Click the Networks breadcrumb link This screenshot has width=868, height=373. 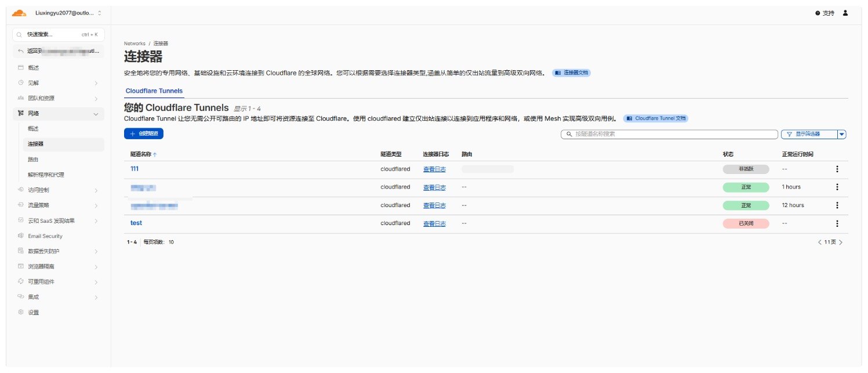click(x=135, y=44)
